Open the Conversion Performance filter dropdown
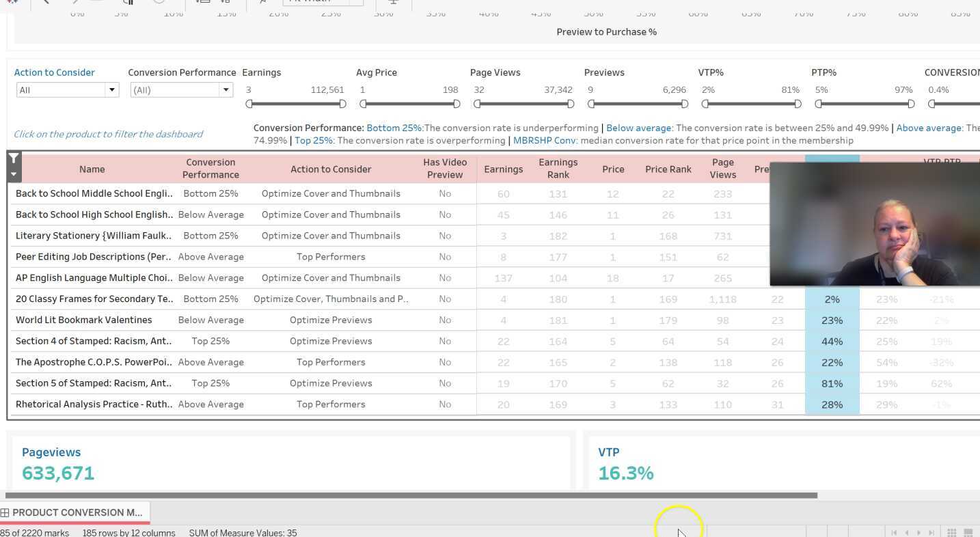Screen dimensions: 980x537 click(x=226, y=90)
